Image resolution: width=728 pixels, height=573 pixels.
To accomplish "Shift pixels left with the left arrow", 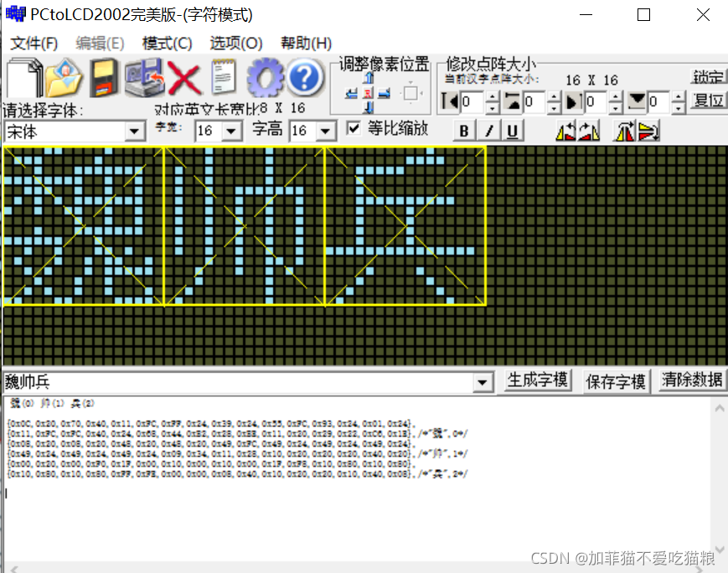I will [352, 94].
